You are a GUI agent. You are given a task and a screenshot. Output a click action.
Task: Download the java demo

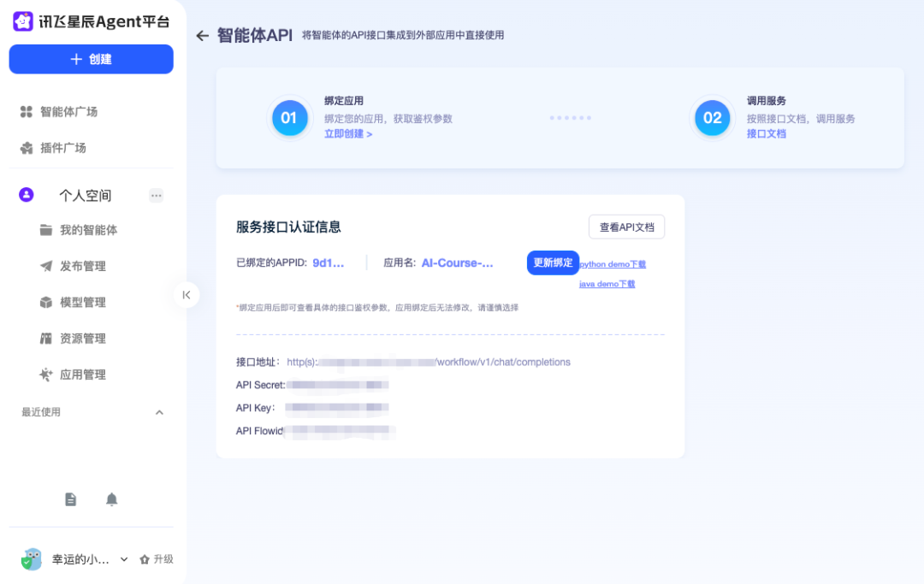click(x=607, y=284)
